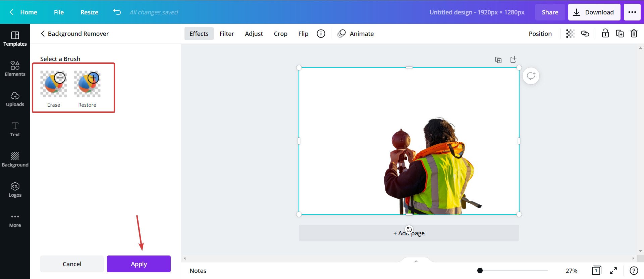Lock the selected element
644x279 pixels.
pyautogui.click(x=605, y=34)
